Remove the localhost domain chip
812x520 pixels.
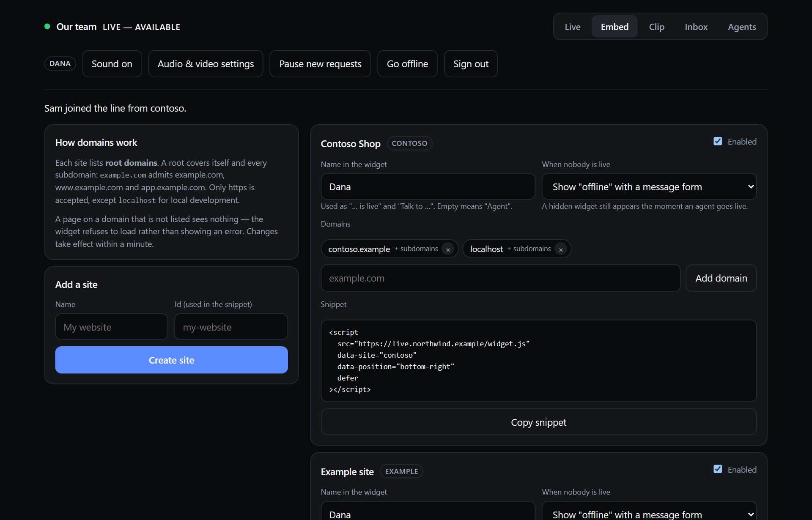pos(561,249)
